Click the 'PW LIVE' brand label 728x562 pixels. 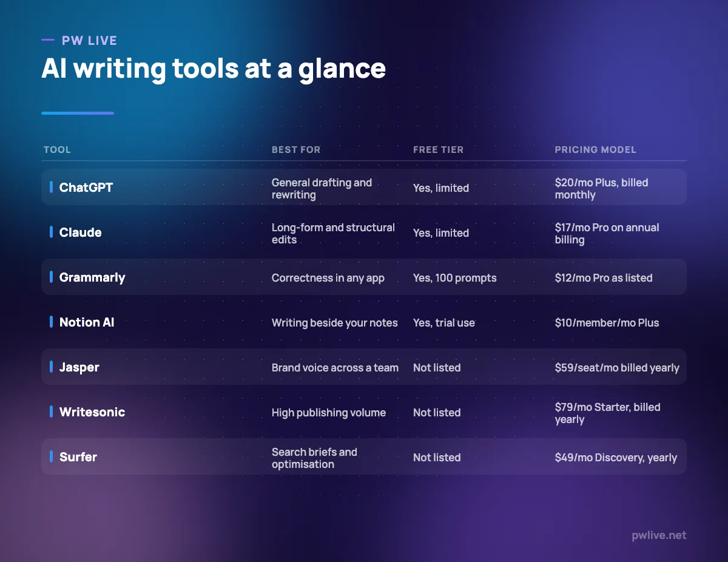tap(89, 41)
